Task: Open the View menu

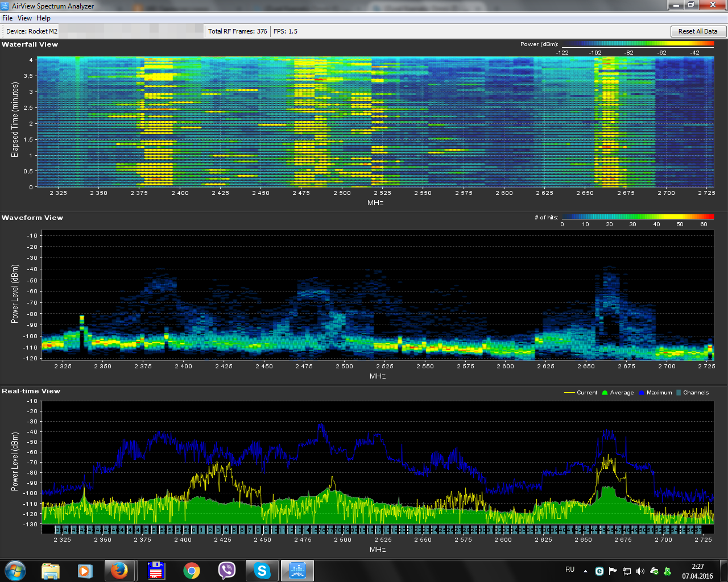Action: coord(24,18)
